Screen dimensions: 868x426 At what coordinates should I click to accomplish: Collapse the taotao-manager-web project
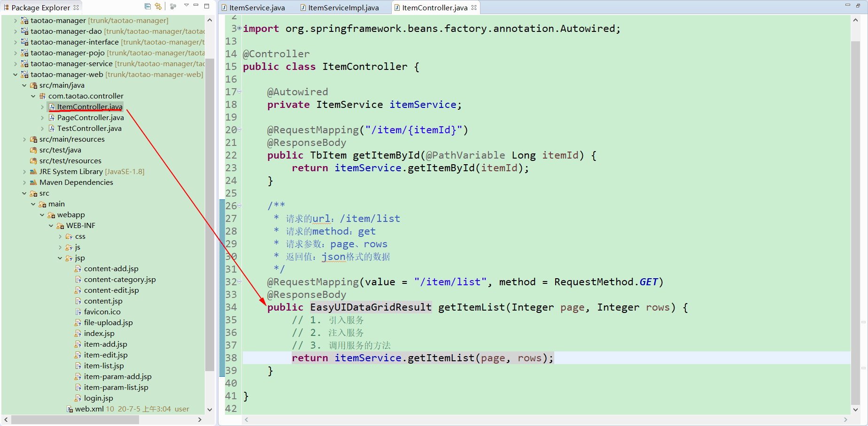[15, 75]
